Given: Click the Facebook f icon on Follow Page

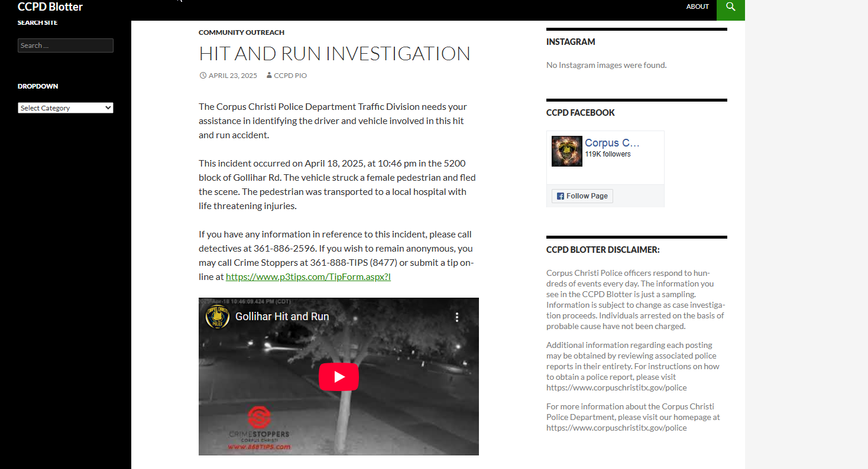Looking at the screenshot, I should pos(559,196).
